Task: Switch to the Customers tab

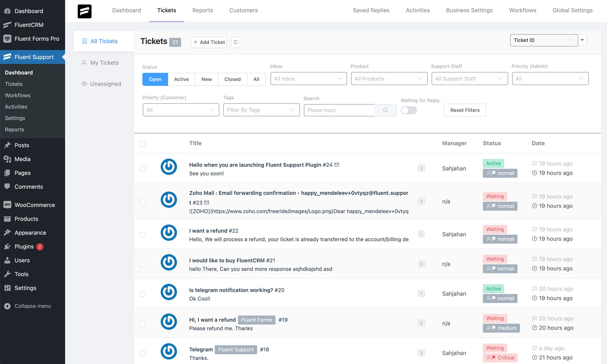Action: tap(243, 10)
